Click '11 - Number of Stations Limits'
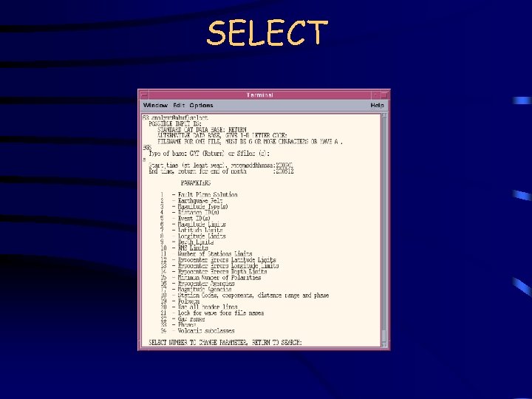This screenshot has width=532, height=399. click(x=206, y=253)
